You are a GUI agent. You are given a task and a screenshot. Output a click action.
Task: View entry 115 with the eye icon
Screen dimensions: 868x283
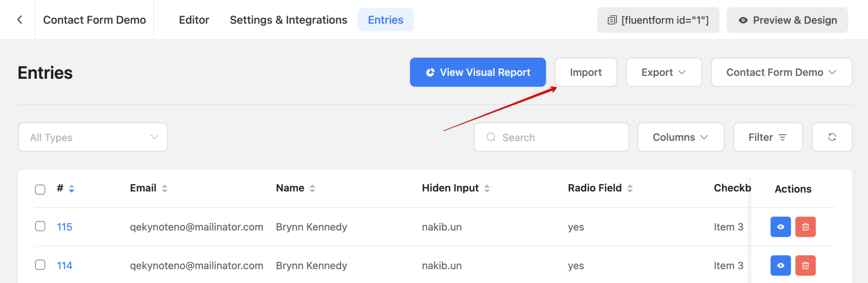(x=781, y=227)
